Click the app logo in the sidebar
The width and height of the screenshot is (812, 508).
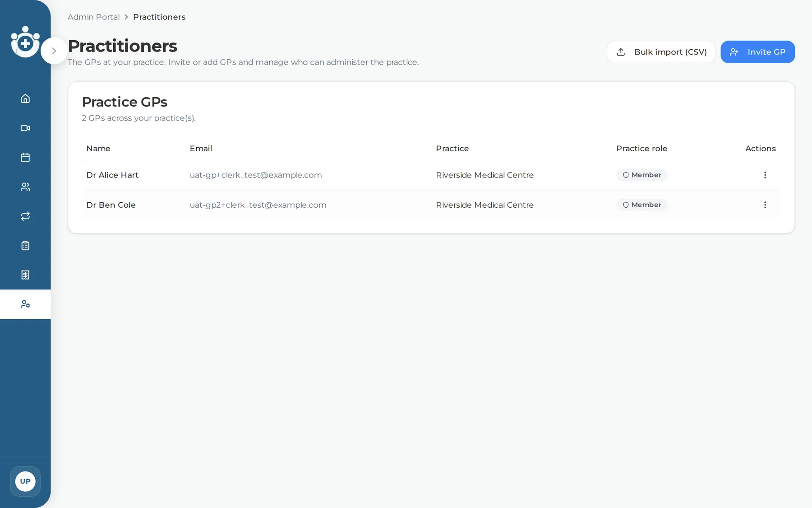pyautogui.click(x=25, y=42)
